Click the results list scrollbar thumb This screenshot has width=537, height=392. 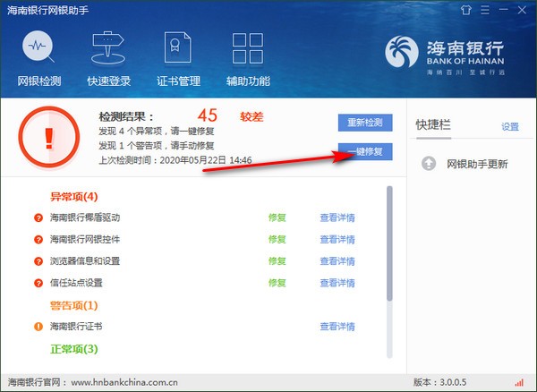[389, 243]
